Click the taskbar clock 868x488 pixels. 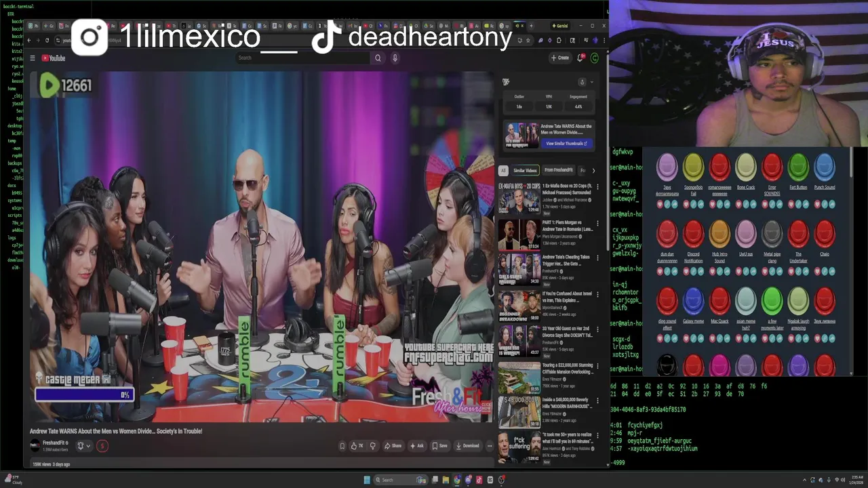856,480
